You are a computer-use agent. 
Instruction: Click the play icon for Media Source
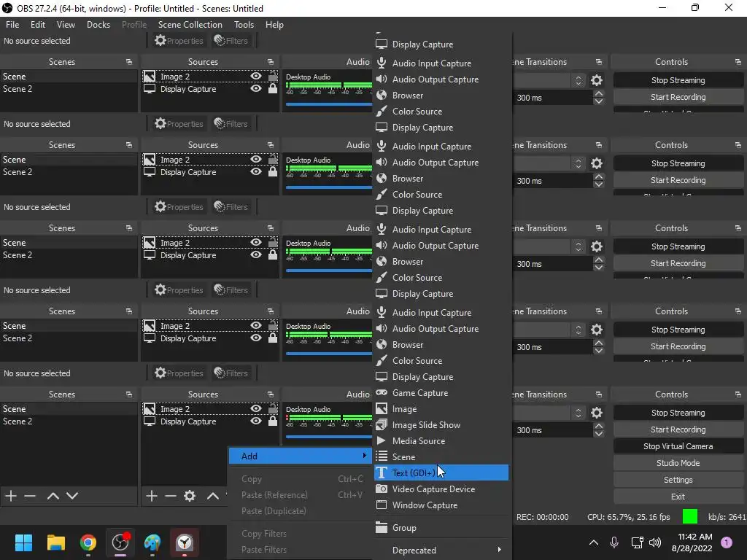(382, 440)
